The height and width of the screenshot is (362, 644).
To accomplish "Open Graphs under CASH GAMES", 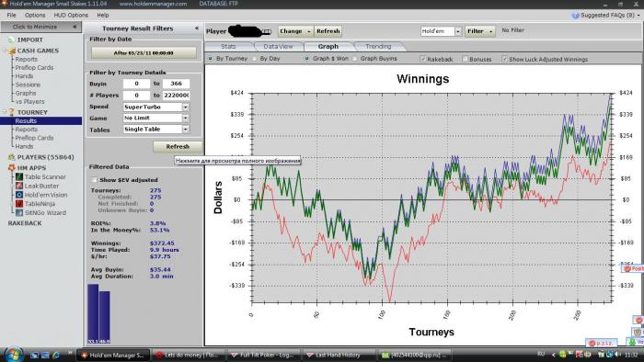I will pyautogui.click(x=26, y=93).
